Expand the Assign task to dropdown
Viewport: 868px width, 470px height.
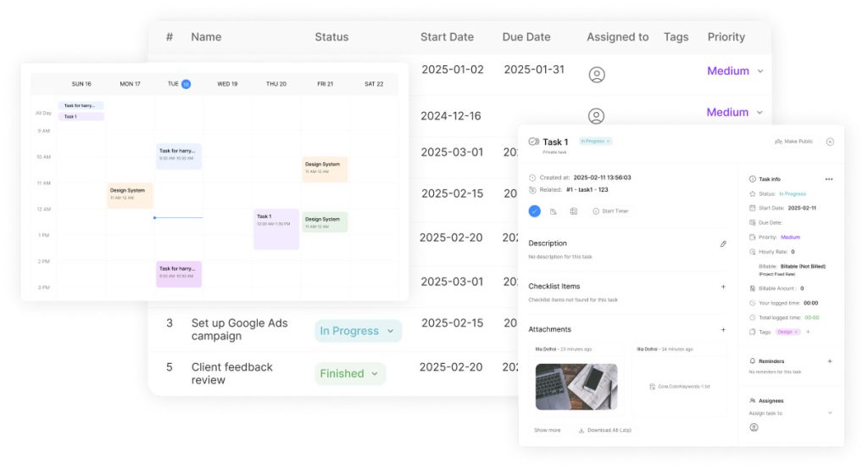click(829, 413)
